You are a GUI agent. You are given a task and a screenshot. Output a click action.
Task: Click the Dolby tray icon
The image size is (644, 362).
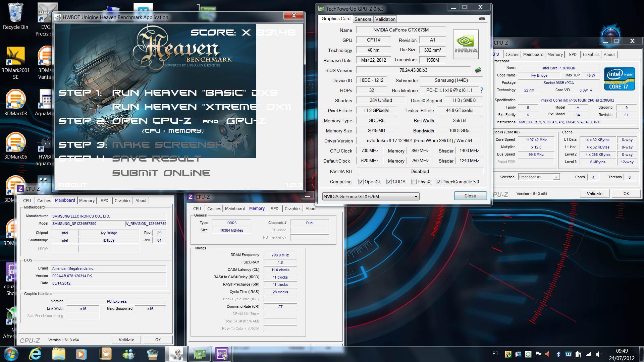pyautogui.click(x=568, y=354)
